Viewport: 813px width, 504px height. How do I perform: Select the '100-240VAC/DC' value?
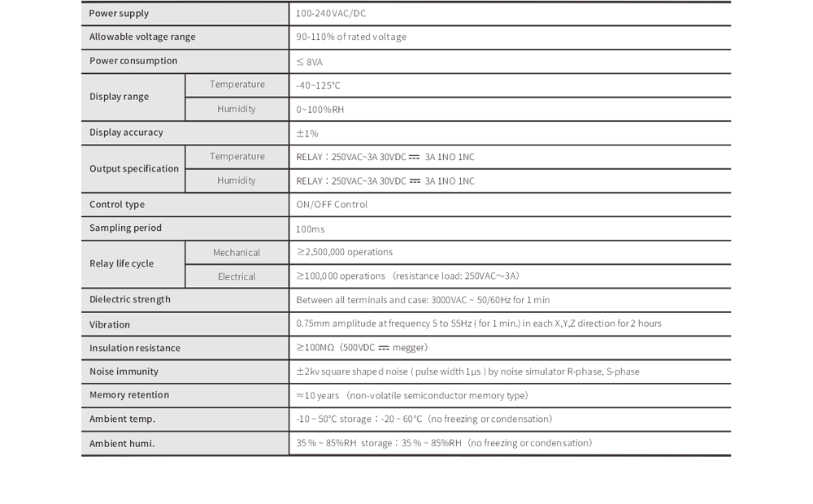coord(331,14)
